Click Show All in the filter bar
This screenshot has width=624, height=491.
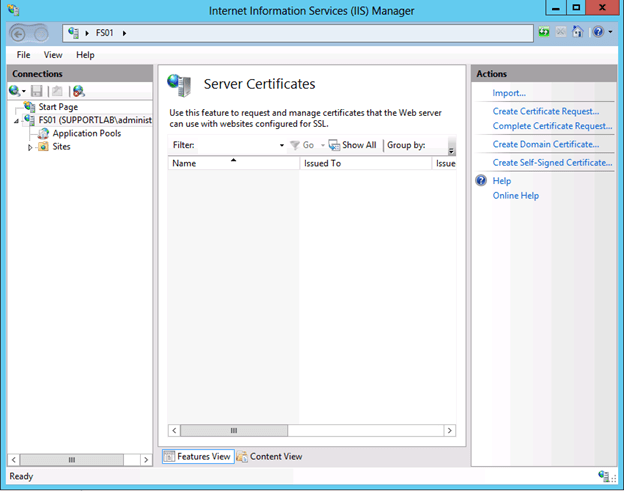[x=352, y=145]
